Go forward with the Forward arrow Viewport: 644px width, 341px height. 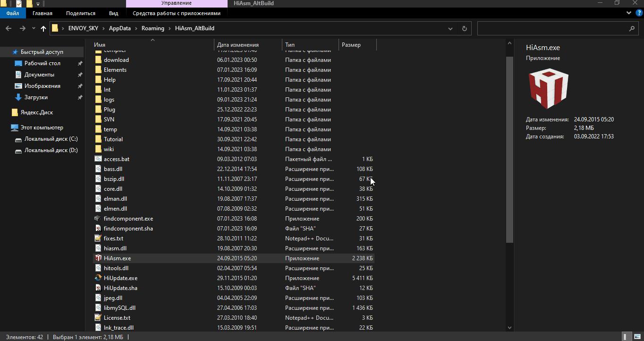[22, 28]
